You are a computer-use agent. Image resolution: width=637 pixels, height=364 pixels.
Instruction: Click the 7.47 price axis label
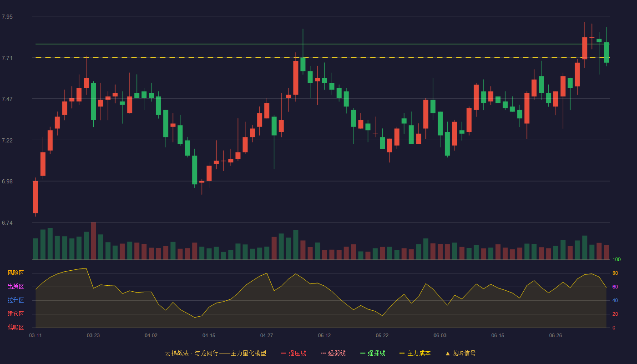click(7, 99)
